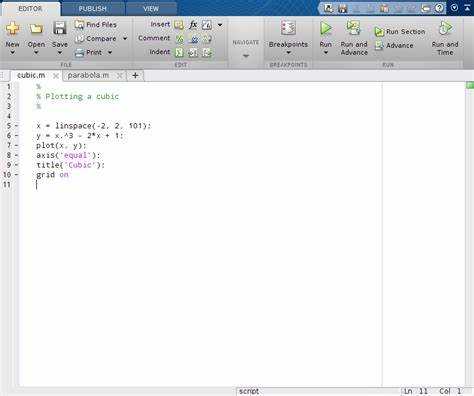Open the Print dropdown arrow
Viewport: 474px width, 396px height.
point(110,52)
